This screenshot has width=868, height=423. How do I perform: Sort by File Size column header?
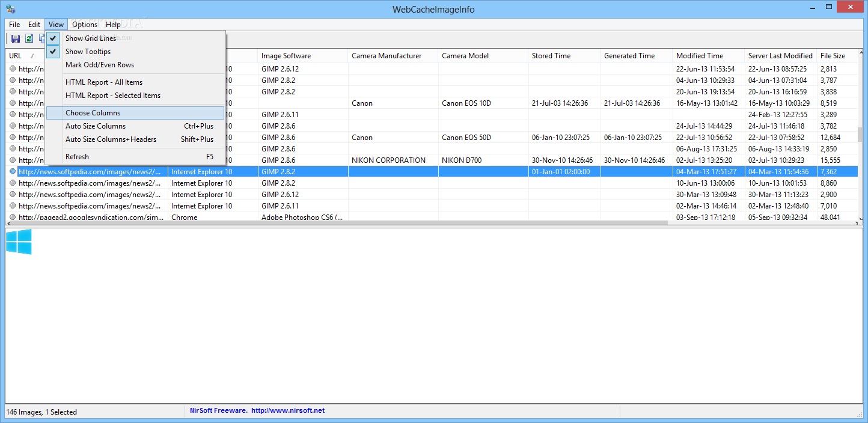[x=837, y=56]
